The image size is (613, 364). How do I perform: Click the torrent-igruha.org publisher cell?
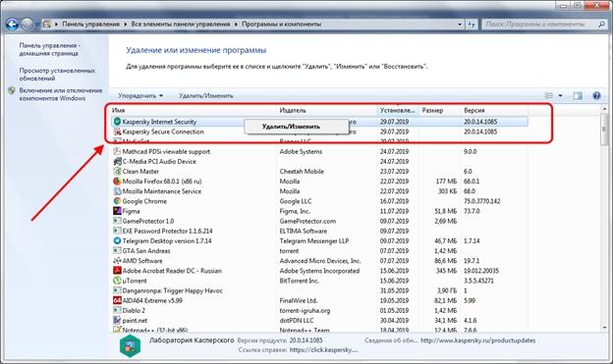click(x=305, y=310)
